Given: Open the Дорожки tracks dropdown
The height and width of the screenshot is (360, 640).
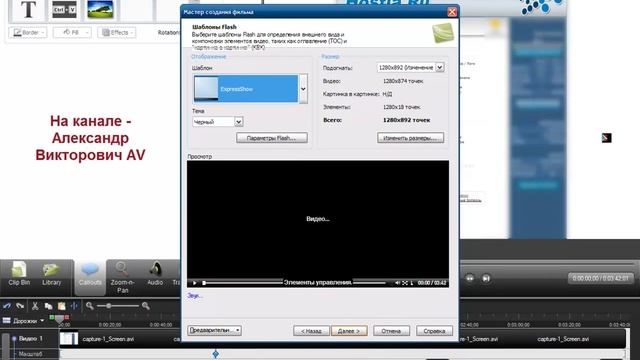Looking at the screenshot, I should [23, 321].
